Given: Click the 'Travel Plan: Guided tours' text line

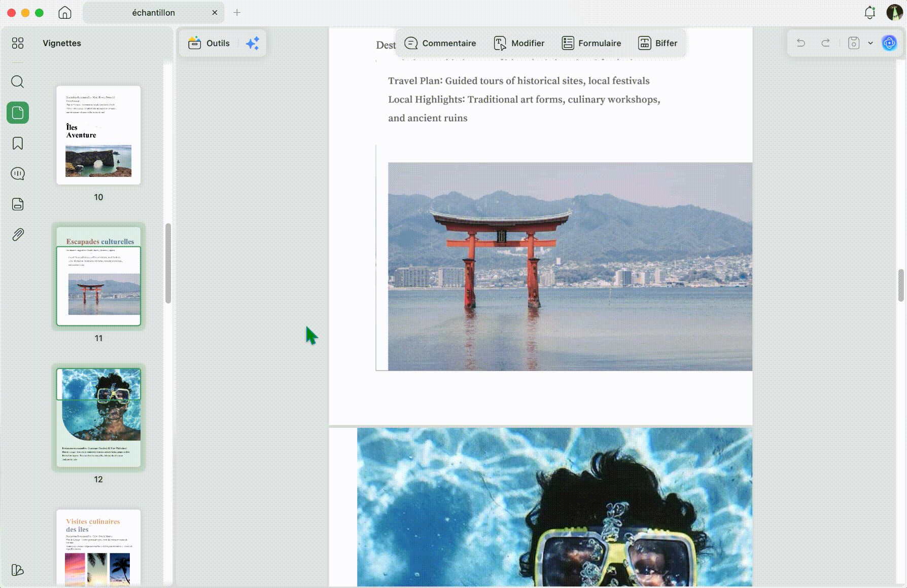Looking at the screenshot, I should pos(519,81).
